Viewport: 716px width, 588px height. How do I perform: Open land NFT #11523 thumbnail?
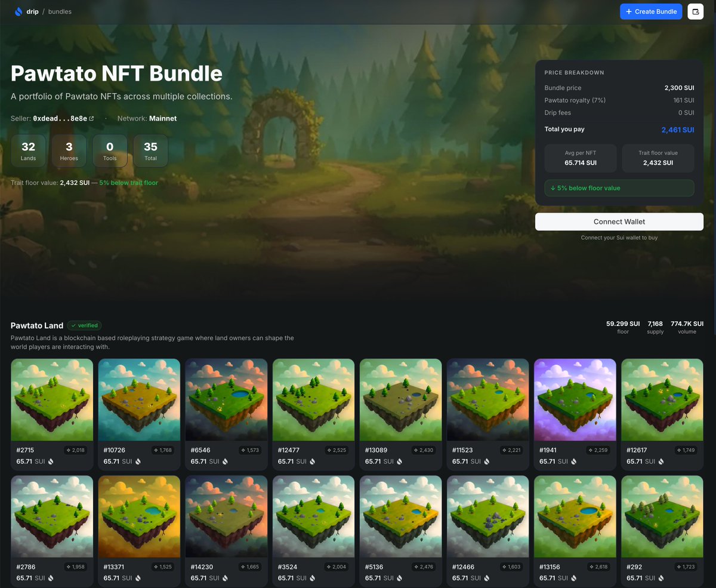(x=487, y=400)
